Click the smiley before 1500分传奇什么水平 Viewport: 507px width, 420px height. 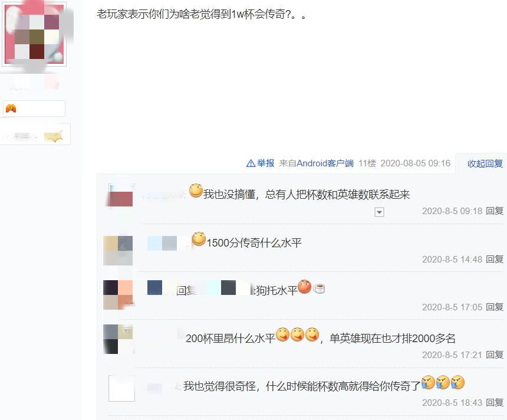[x=199, y=239]
